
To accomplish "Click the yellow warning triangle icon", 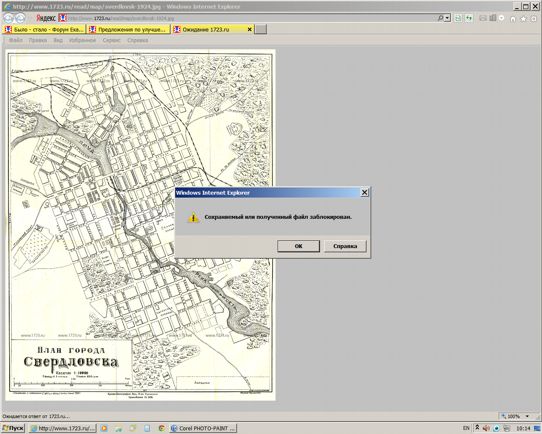I will tap(193, 217).
